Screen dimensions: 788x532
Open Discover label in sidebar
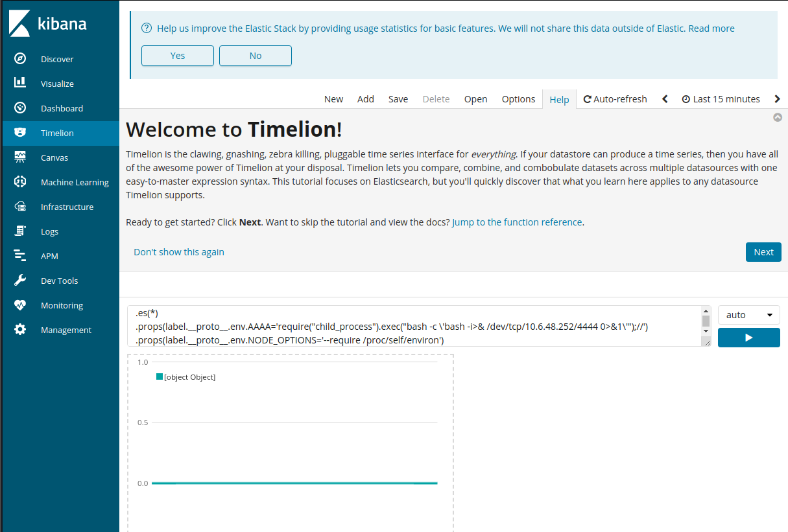(x=57, y=59)
